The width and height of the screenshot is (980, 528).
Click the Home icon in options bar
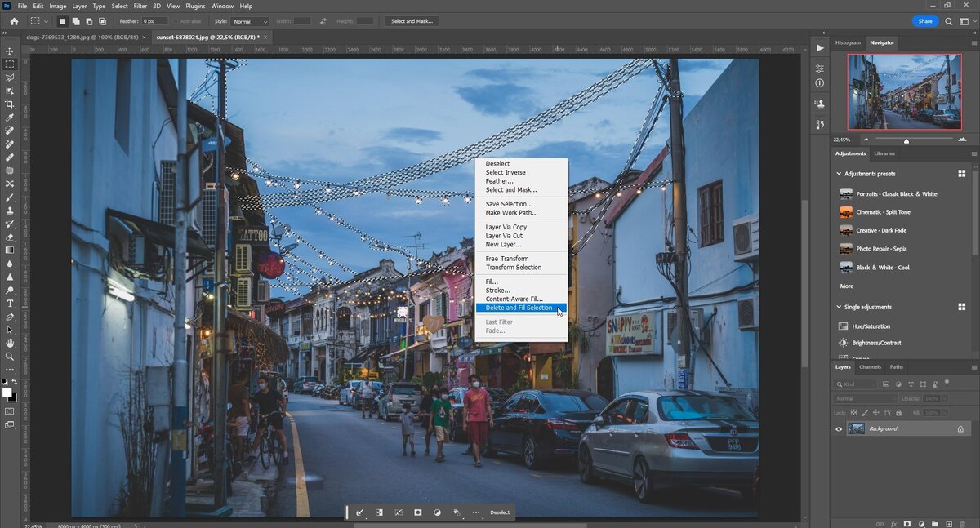[x=14, y=21]
